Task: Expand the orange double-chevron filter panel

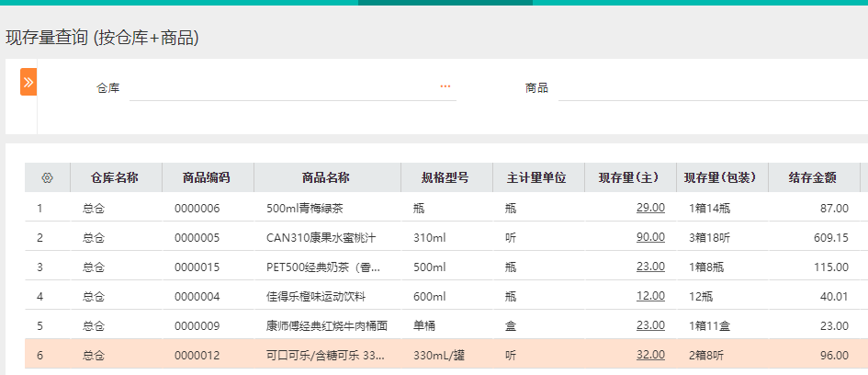Action: pos(28,82)
